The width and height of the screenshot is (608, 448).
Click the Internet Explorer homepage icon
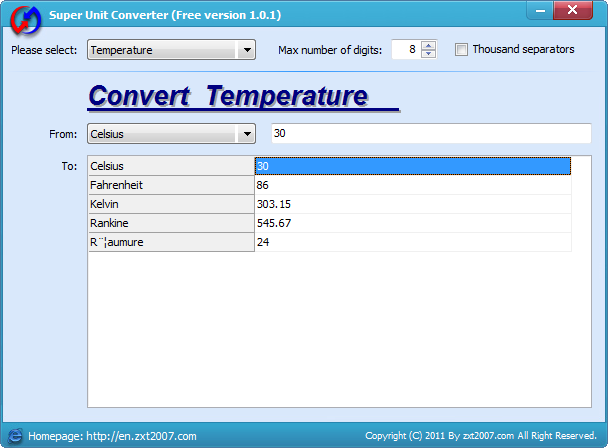tap(15, 436)
